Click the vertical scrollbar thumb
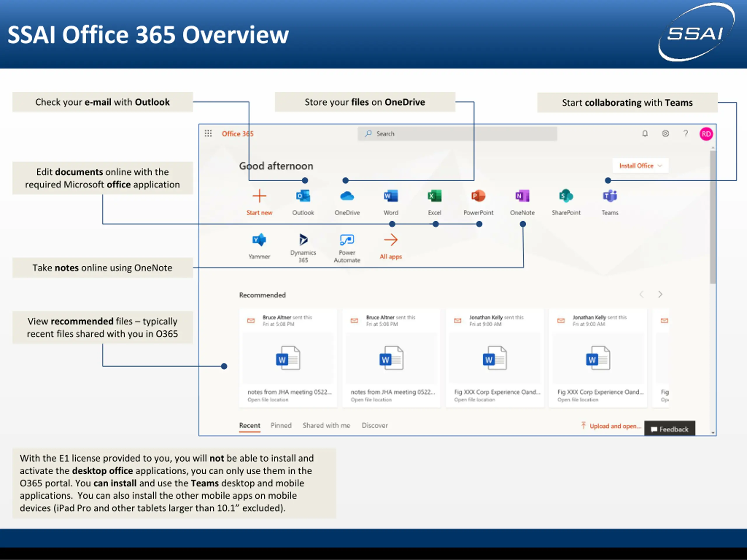The image size is (747, 560). click(x=713, y=217)
